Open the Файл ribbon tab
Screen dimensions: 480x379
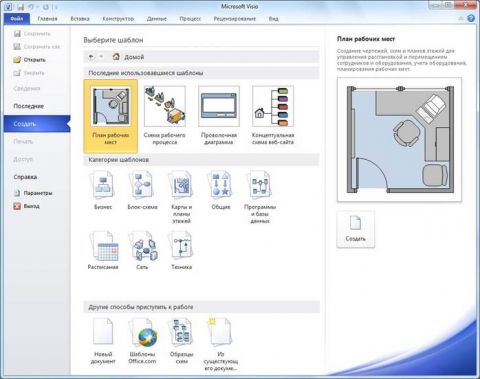tap(17, 19)
